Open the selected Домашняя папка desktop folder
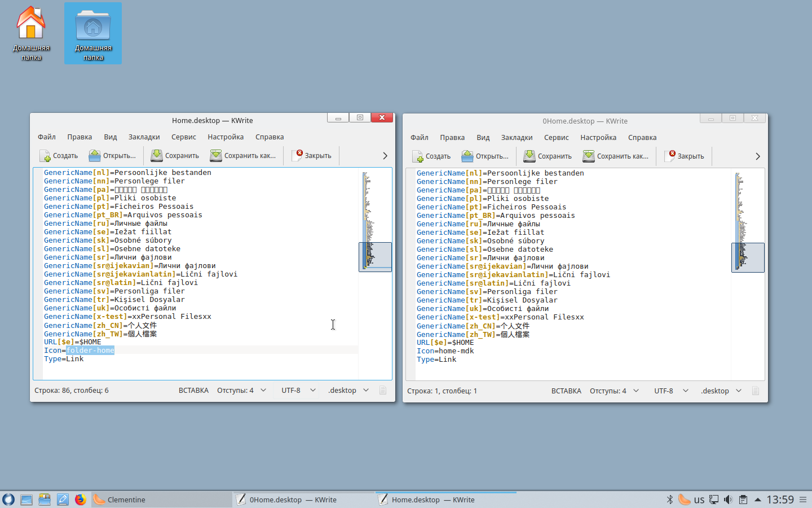Viewport: 812px width, 508px height. [x=93, y=33]
